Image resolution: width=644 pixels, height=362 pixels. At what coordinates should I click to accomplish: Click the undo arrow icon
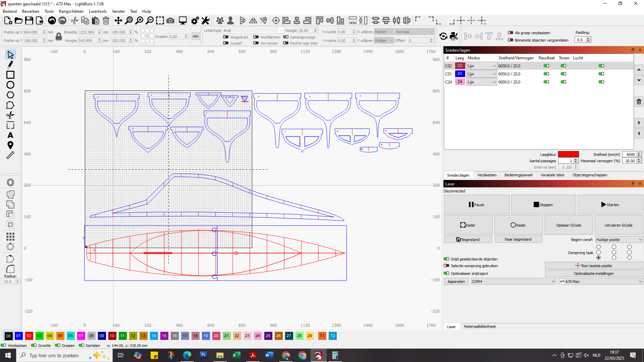coord(52,20)
